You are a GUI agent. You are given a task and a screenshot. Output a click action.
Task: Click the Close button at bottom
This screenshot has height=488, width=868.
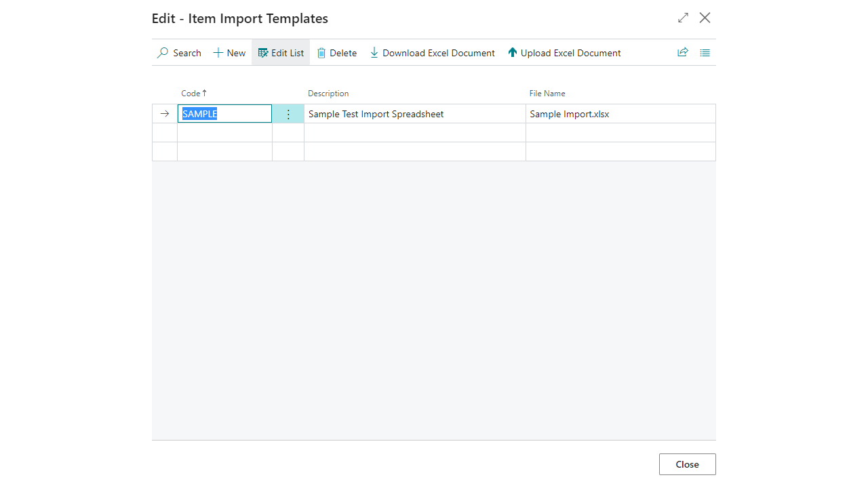click(x=687, y=464)
